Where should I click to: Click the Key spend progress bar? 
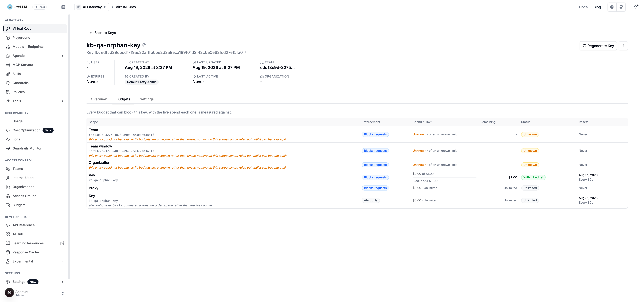point(444,178)
